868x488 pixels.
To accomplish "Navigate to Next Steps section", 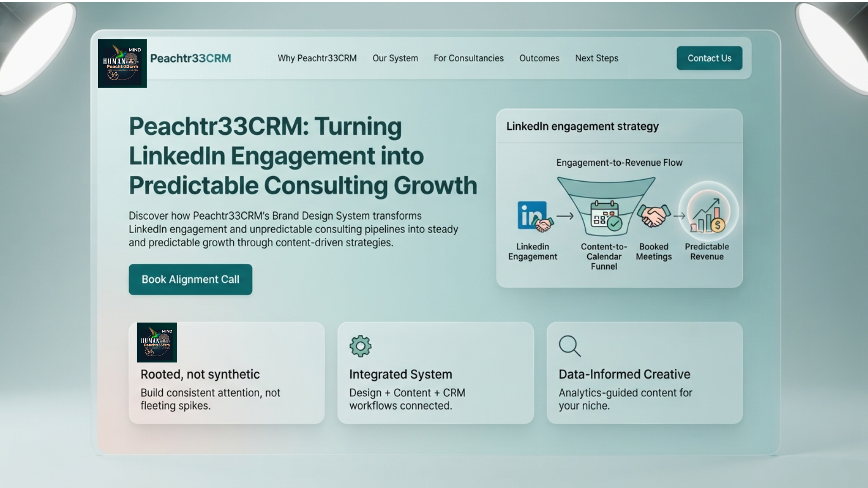I will pyautogui.click(x=597, y=58).
